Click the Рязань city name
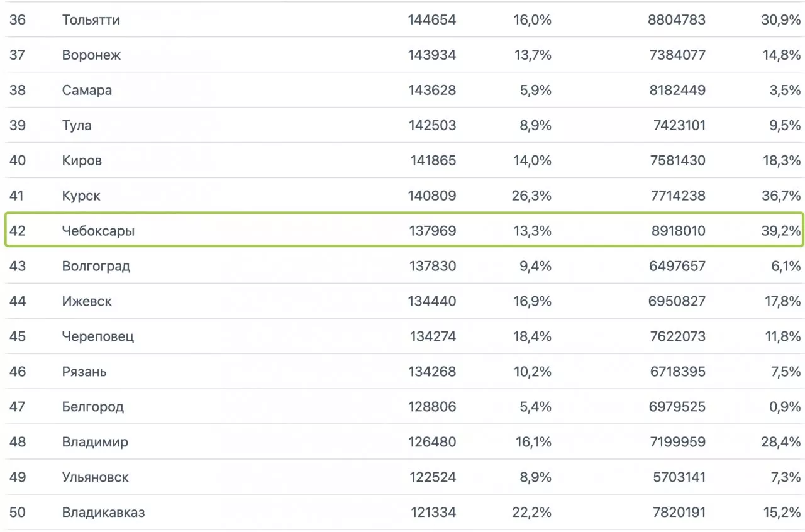805x532 pixels. 84,372
